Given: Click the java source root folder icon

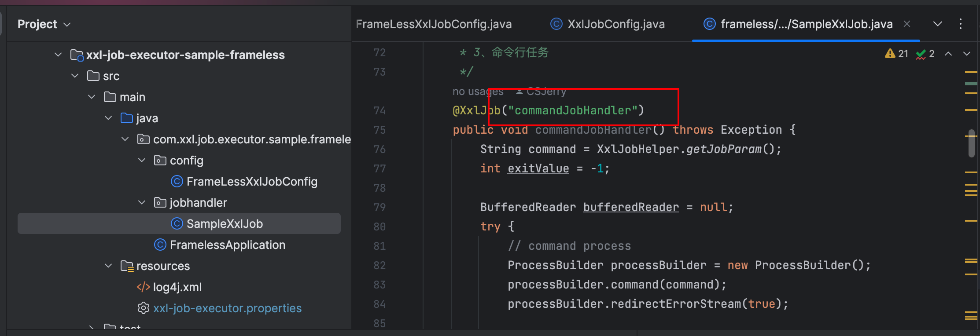Looking at the screenshot, I should (x=127, y=118).
